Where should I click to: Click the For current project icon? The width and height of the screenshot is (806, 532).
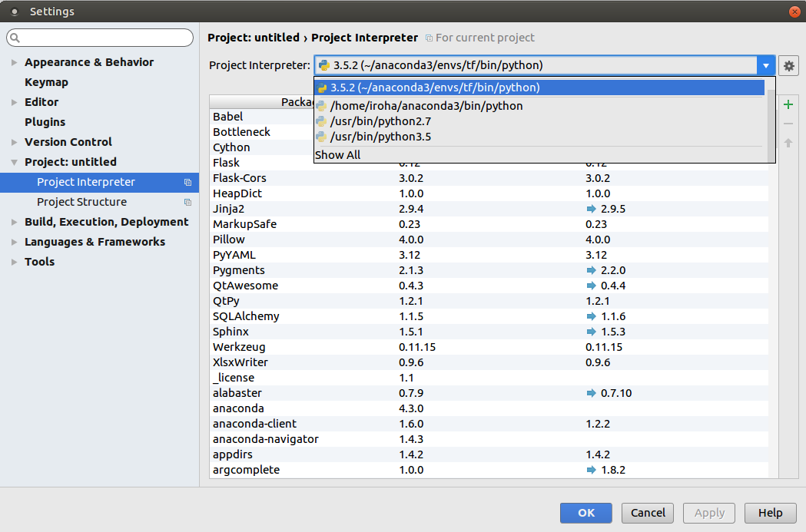click(x=429, y=38)
